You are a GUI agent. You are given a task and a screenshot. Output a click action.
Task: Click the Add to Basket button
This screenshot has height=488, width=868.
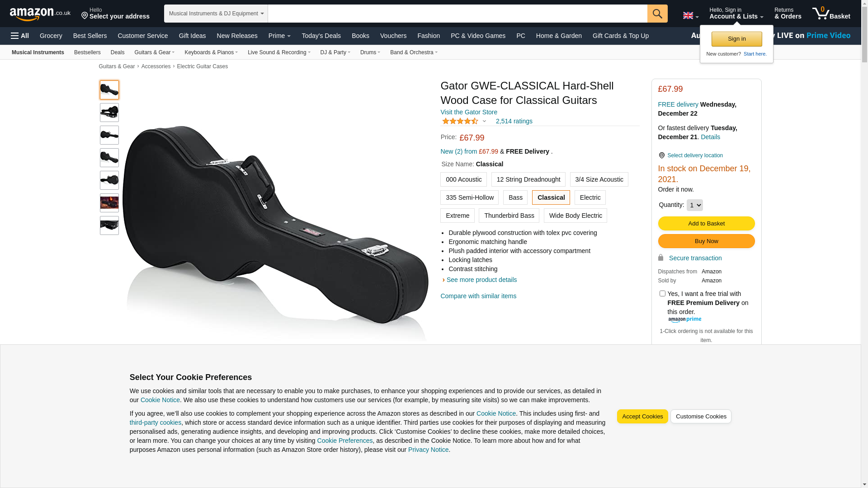(707, 224)
